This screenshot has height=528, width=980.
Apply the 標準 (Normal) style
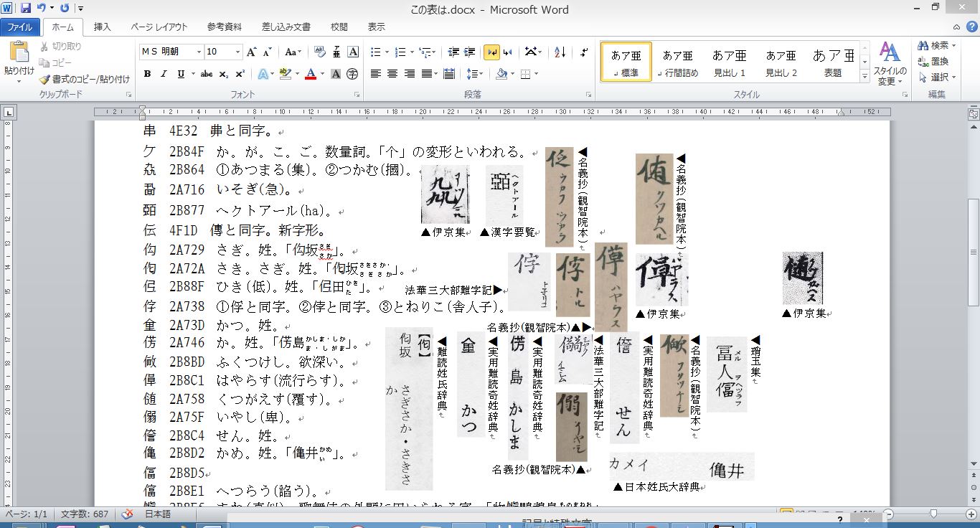coord(626,62)
